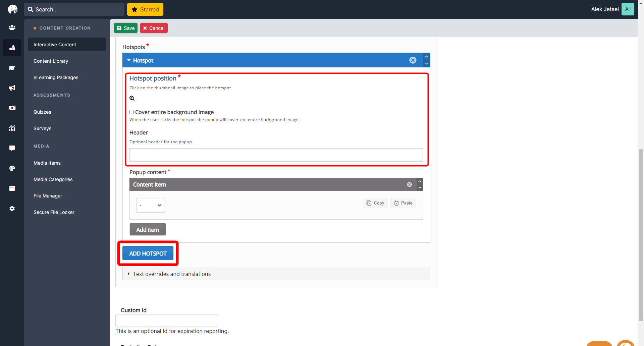Click the page vertical scrollbar
Image resolution: width=644 pixels, height=346 pixels.
[641, 235]
